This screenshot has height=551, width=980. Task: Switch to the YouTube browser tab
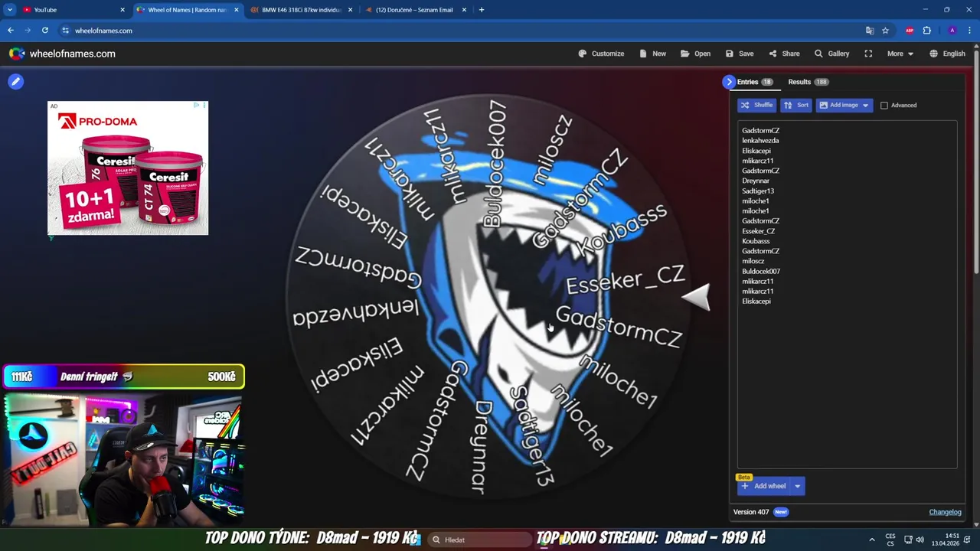(73, 10)
